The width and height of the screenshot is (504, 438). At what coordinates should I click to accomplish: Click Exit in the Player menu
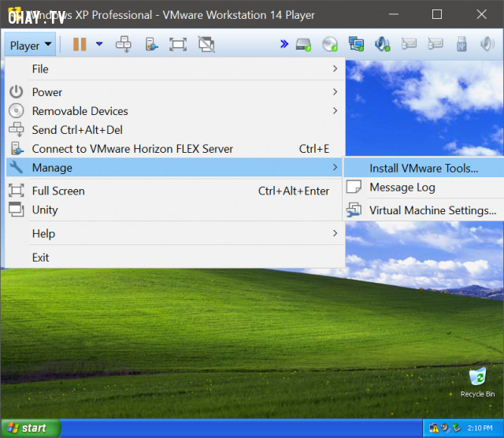coord(175,258)
